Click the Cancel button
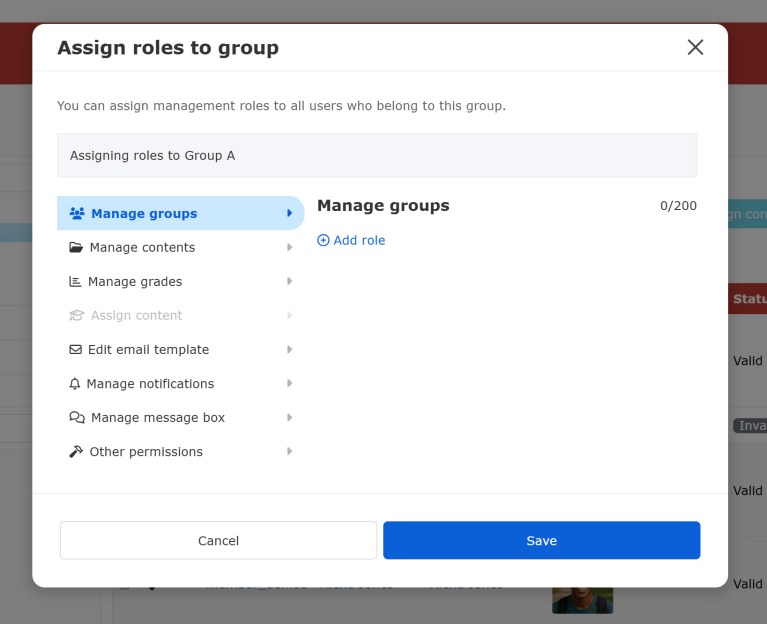This screenshot has width=767, height=624. tap(218, 540)
